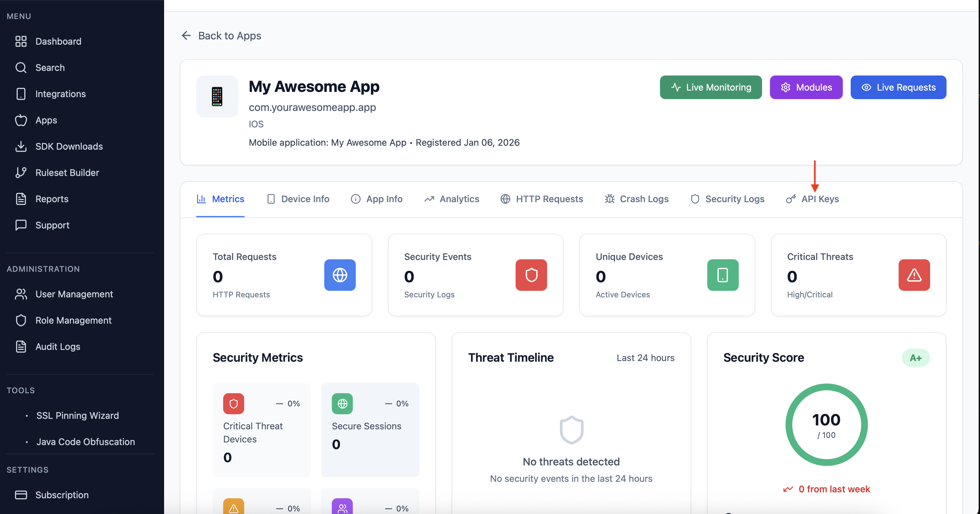Open Support chat icon
Screen dimensions: 980x514
click(x=21, y=225)
